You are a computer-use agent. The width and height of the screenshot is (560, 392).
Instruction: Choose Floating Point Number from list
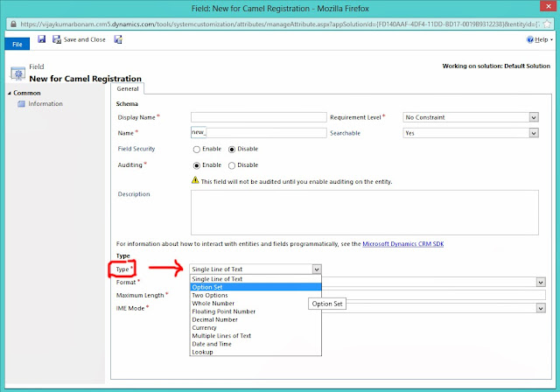click(x=255, y=311)
